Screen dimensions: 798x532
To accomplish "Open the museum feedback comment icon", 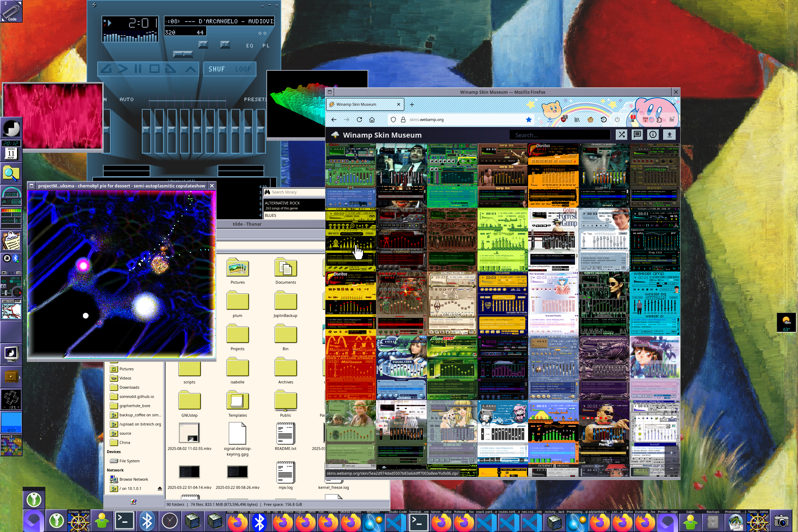I will point(637,135).
